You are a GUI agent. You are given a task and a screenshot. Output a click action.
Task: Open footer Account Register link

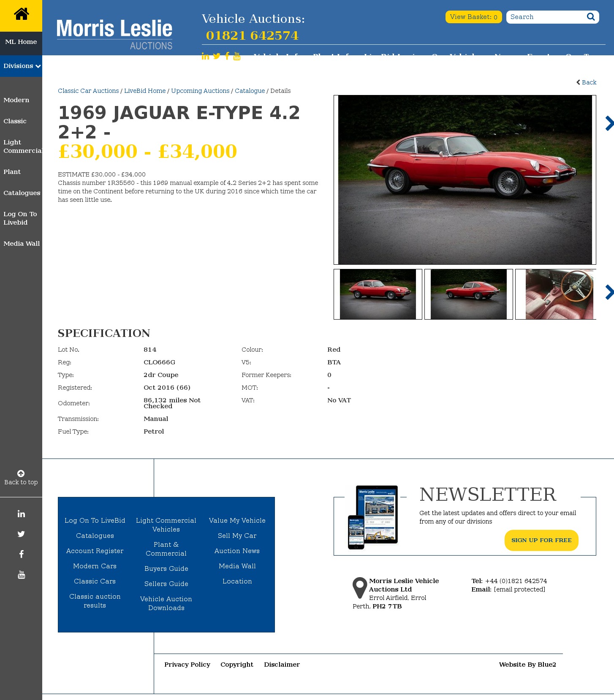click(95, 551)
